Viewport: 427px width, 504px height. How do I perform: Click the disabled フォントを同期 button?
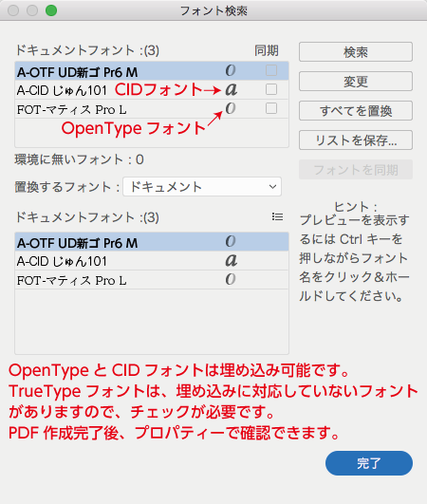(356, 169)
